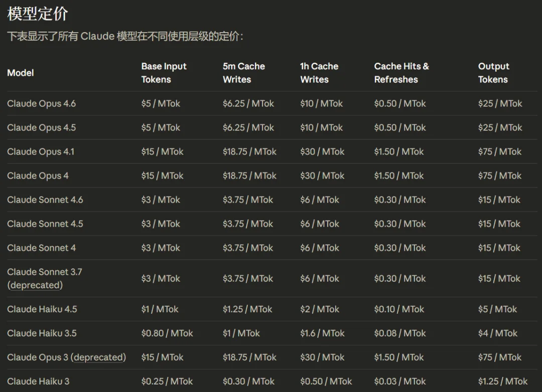Select the Claude Haiku 3 model name

[x=38, y=381]
